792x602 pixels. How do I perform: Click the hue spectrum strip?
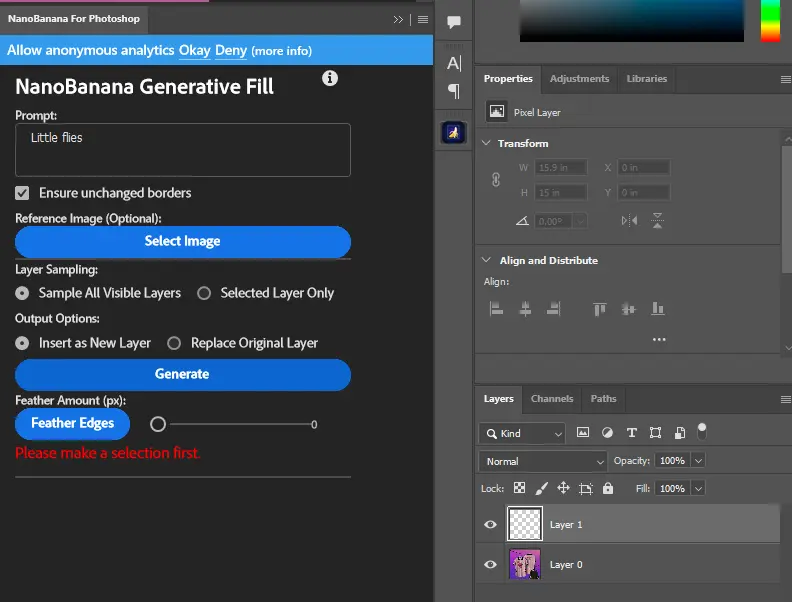pos(770,21)
